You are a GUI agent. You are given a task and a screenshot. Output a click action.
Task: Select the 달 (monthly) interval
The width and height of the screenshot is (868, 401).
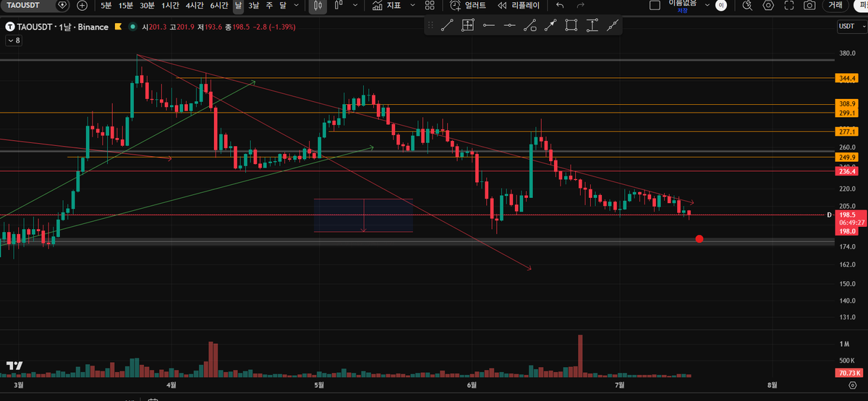[x=283, y=5]
